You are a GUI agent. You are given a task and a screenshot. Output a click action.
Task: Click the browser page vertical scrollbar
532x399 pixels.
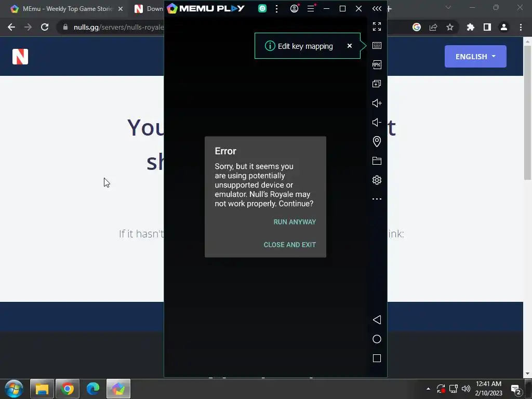[x=527, y=112]
